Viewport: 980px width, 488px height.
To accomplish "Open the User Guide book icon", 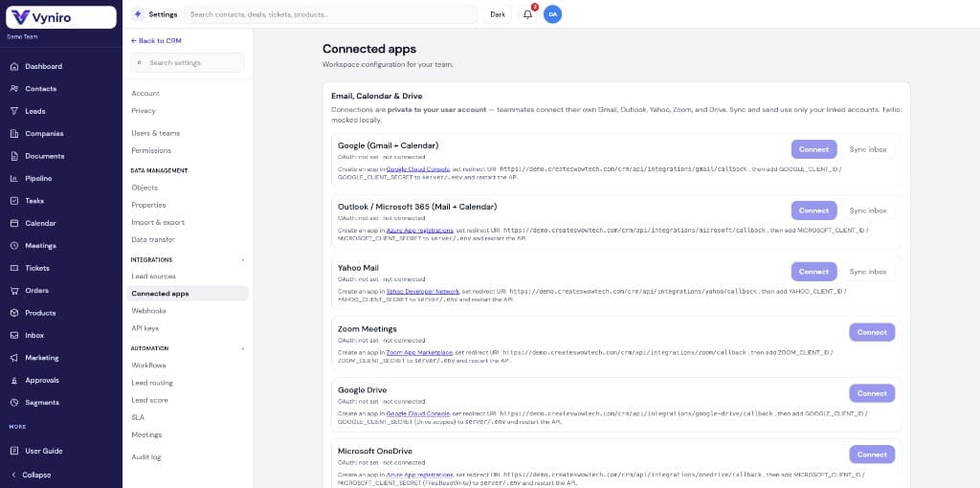I will [14, 451].
